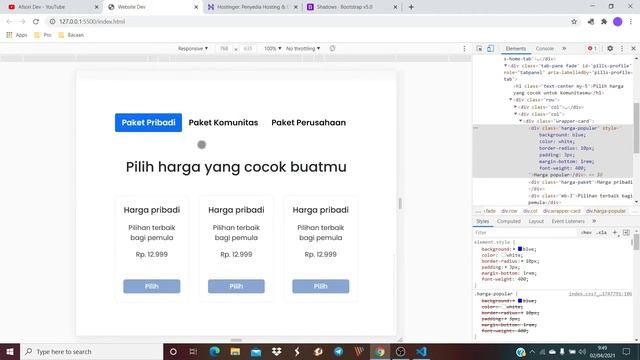Open the Apps bookmarks shortcut
Viewport: 640px width, 360px height.
point(17,35)
